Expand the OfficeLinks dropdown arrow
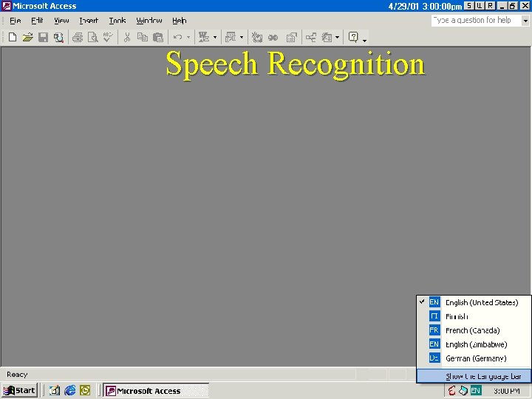The height and width of the screenshot is (399, 532). (x=215, y=38)
